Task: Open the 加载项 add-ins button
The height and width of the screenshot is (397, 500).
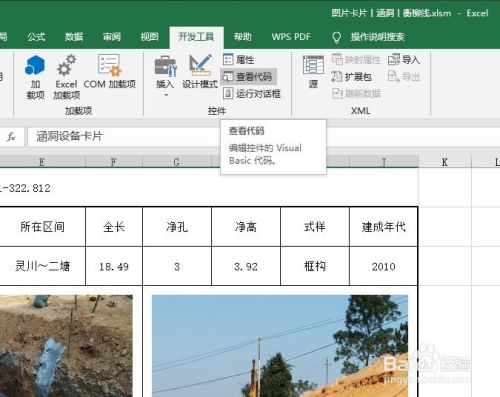Action: [35, 77]
